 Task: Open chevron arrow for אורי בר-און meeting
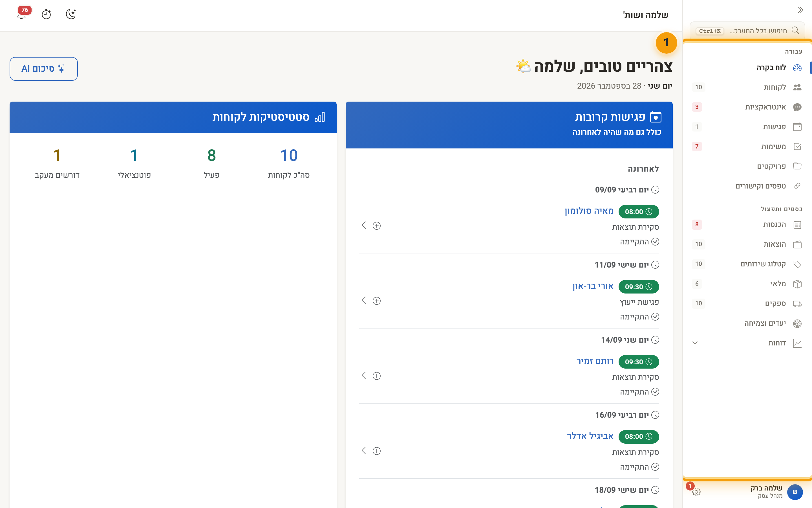[x=364, y=300]
